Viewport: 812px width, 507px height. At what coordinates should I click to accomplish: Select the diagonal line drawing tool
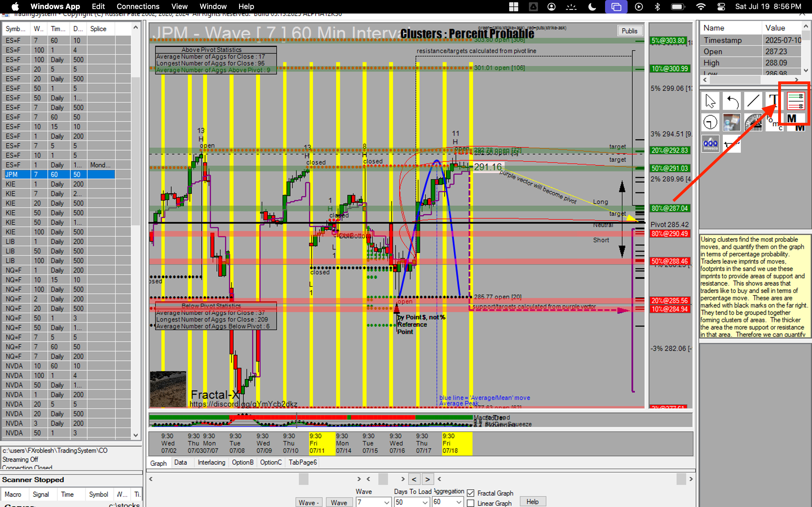click(x=753, y=101)
